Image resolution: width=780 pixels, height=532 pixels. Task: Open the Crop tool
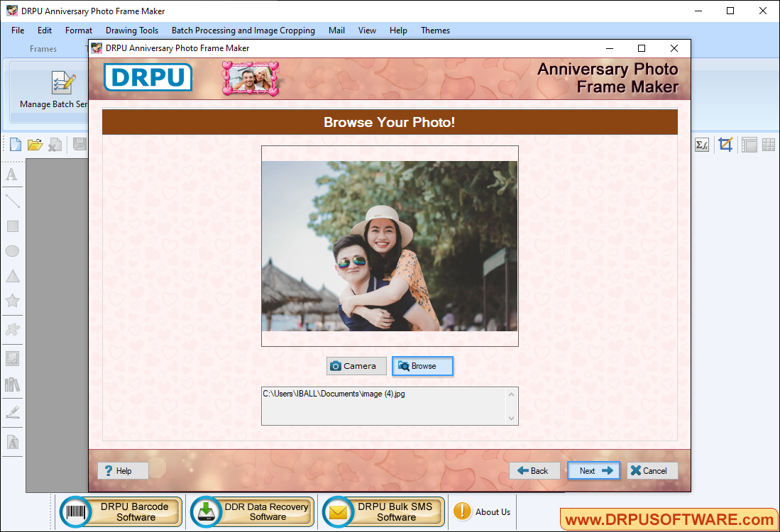(725, 145)
